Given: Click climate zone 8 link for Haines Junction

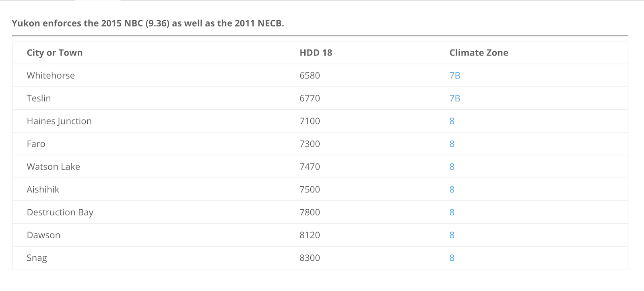Looking at the screenshot, I should tap(452, 121).
